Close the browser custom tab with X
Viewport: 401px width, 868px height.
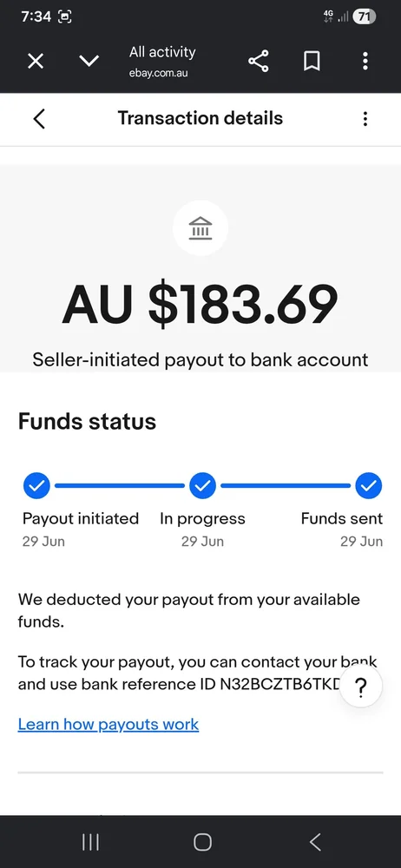tap(36, 61)
